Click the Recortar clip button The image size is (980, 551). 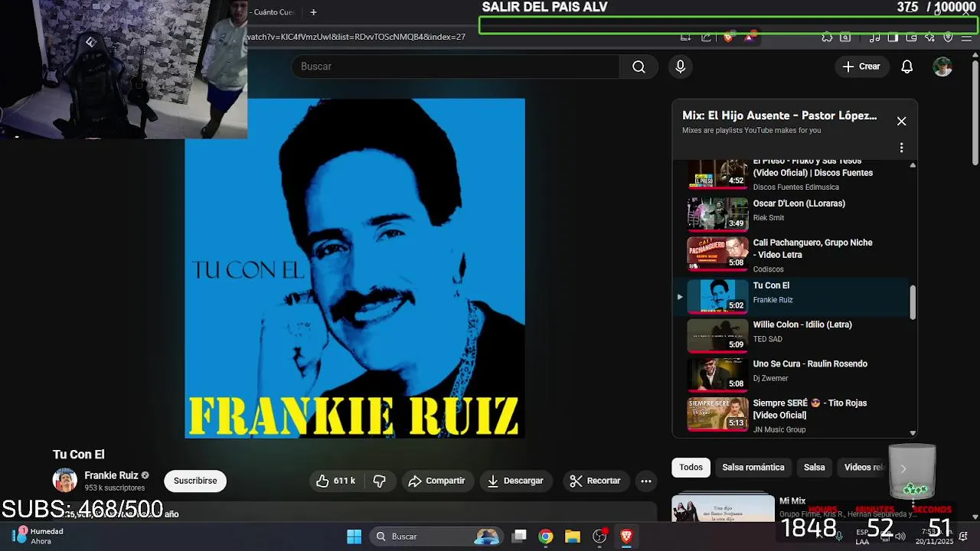596,481
